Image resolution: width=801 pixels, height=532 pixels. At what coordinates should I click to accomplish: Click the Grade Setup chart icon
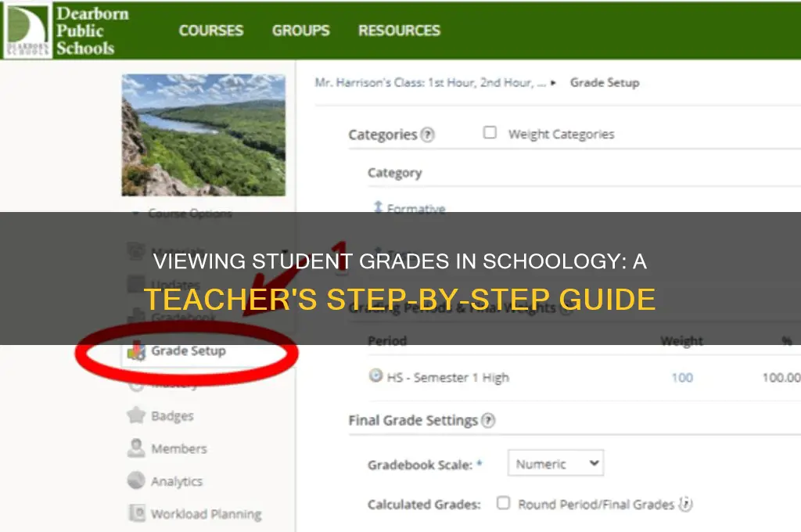pyautogui.click(x=136, y=351)
